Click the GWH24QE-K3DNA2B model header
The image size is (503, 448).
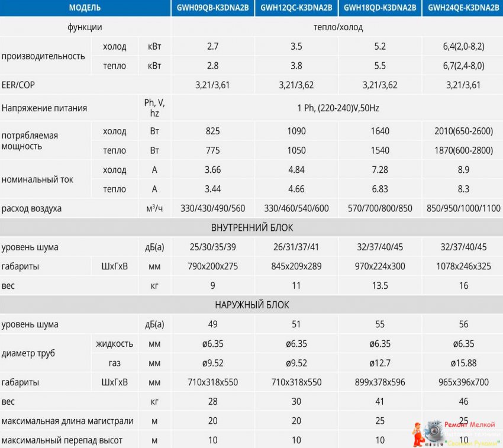[x=463, y=8]
